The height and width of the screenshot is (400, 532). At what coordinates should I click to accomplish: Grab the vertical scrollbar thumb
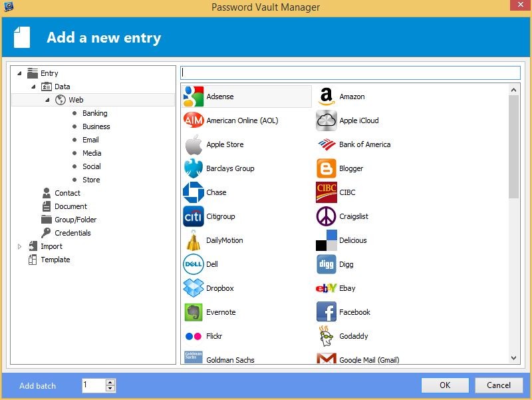click(x=513, y=146)
